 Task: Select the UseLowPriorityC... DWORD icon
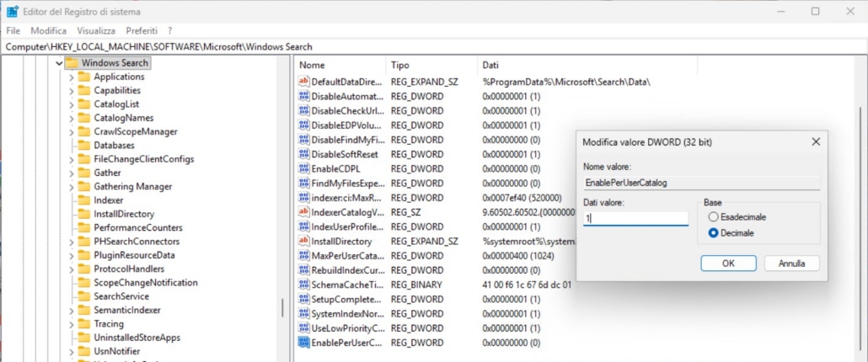pyautogui.click(x=303, y=328)
